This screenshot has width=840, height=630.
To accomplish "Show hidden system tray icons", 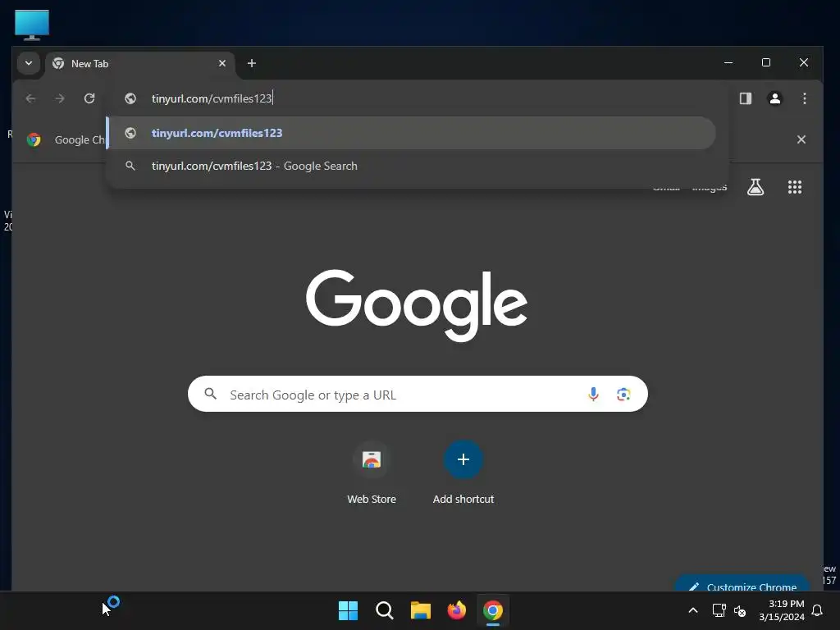I will click(x=692, y=610).
